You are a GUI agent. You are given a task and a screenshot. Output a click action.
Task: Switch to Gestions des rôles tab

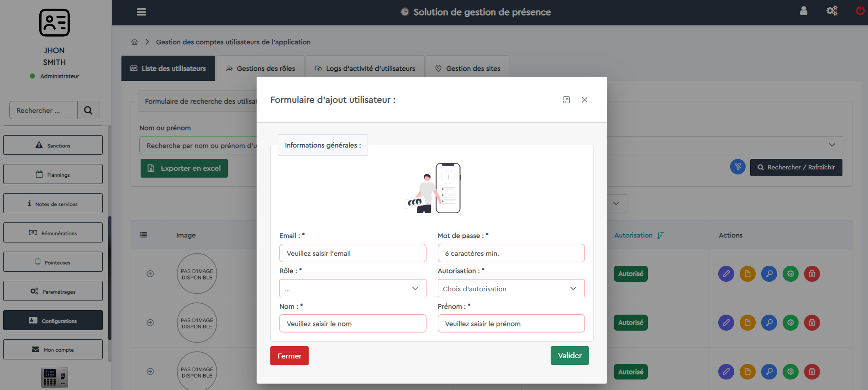click(260, 69)
